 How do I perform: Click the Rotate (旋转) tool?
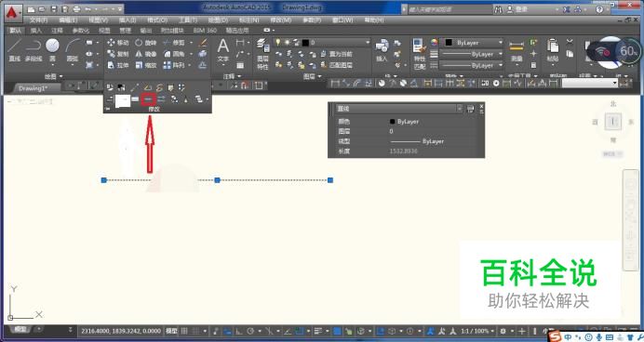click(145, 43)
